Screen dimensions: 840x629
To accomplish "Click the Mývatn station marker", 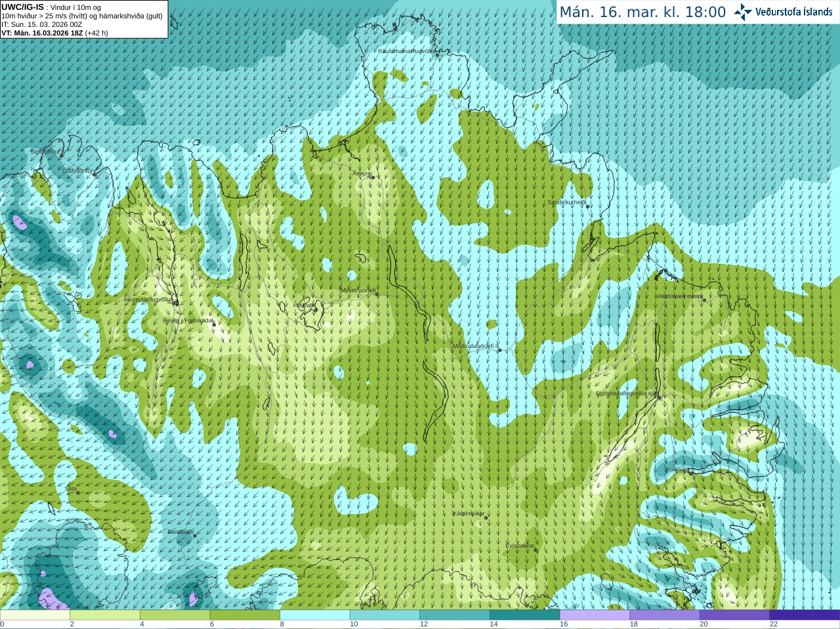I will tap(316, 309).
